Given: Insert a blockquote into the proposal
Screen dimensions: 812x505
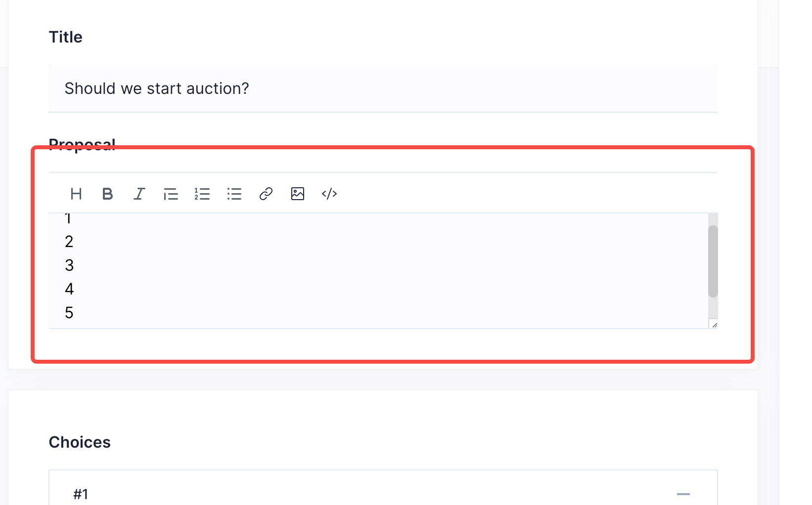Looking at the screenshot, I should (x=171, y=194).
